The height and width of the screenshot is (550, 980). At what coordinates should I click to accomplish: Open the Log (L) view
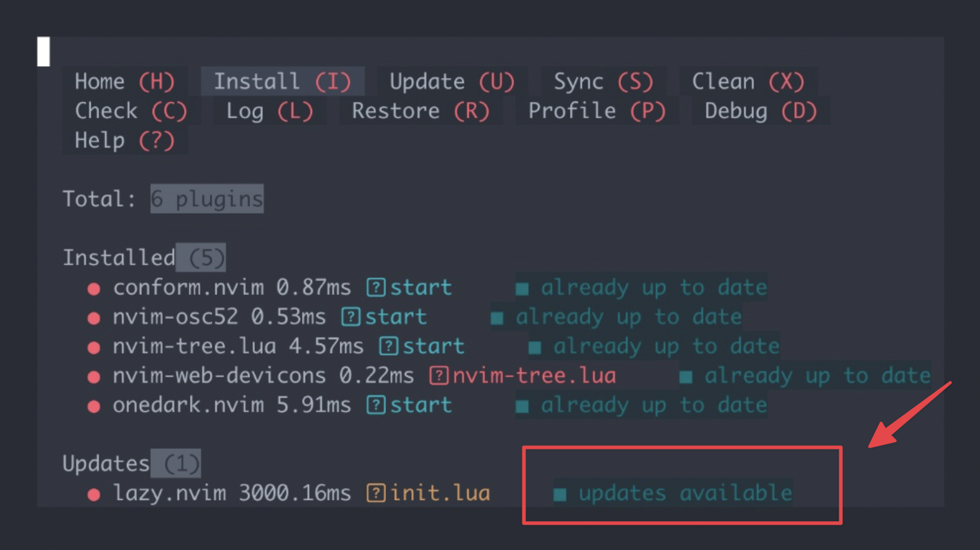point(269,111)
